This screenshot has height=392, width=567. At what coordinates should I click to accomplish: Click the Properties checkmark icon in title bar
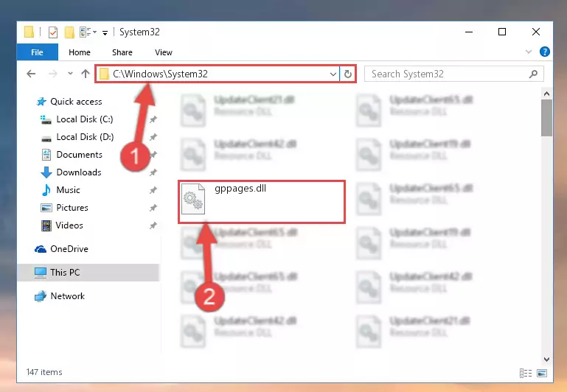tap(53, 32)
